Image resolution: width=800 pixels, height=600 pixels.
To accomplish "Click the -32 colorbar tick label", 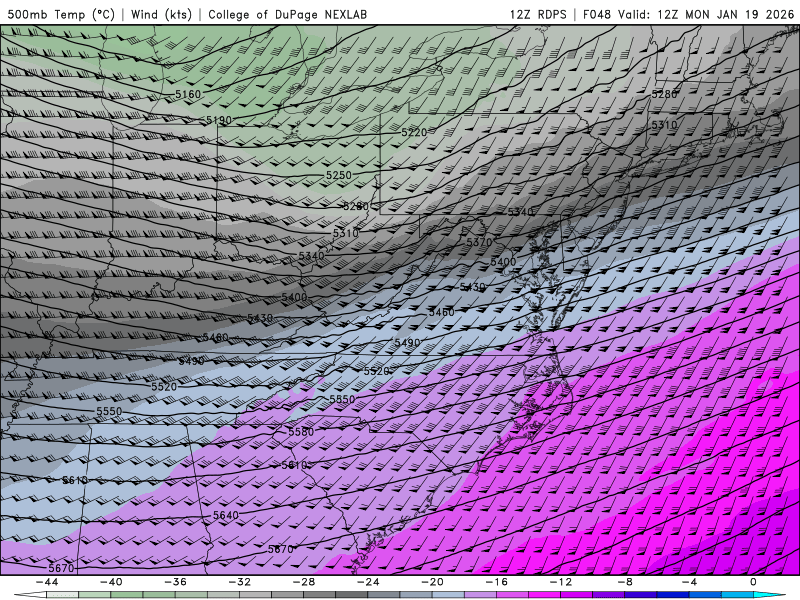I will 240,582.
